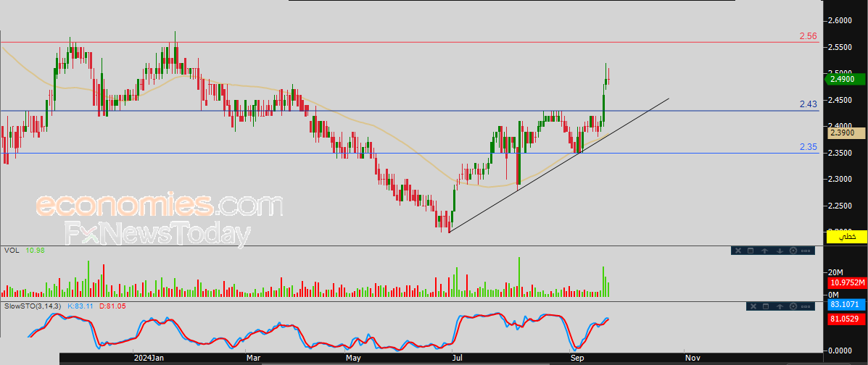868x365 pixels.
Task: Click the K:83.11 stochastic reading
Action: click(80, 306)
